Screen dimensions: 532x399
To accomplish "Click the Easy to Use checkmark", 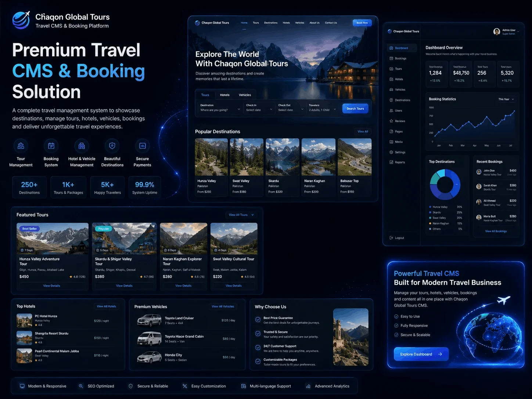I will (x=396, y=316).
